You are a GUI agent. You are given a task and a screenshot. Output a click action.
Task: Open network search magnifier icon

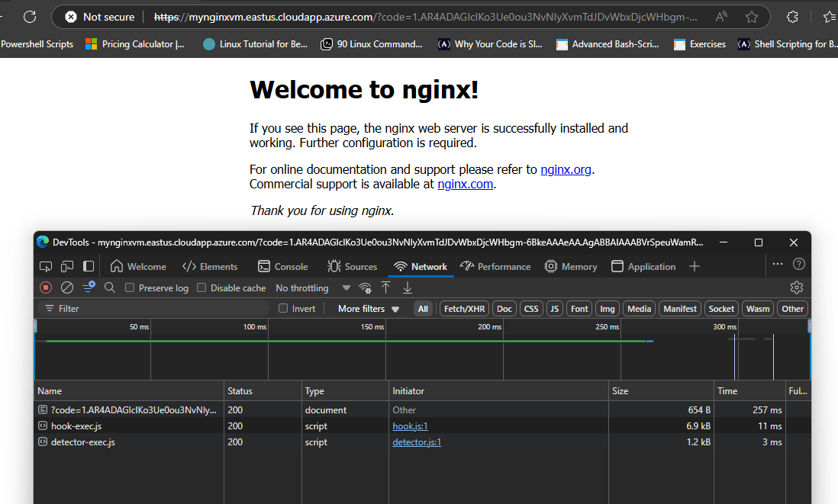(x=110, y=287)
